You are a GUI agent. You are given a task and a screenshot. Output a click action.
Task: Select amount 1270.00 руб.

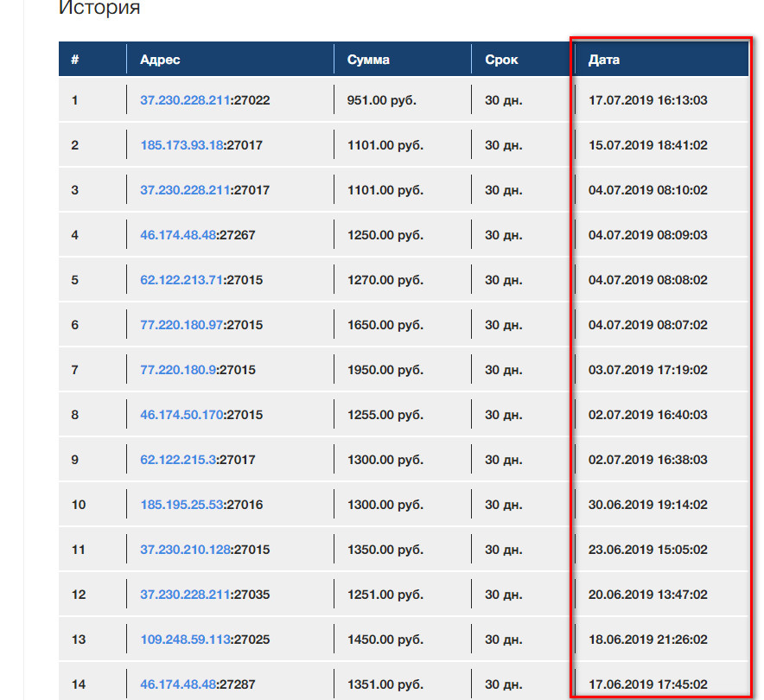(x=385, y=280)
